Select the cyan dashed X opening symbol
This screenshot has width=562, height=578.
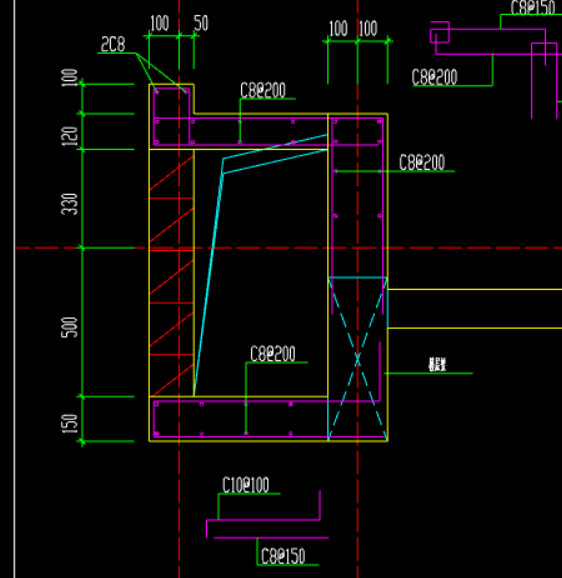(x=357, y=359)
